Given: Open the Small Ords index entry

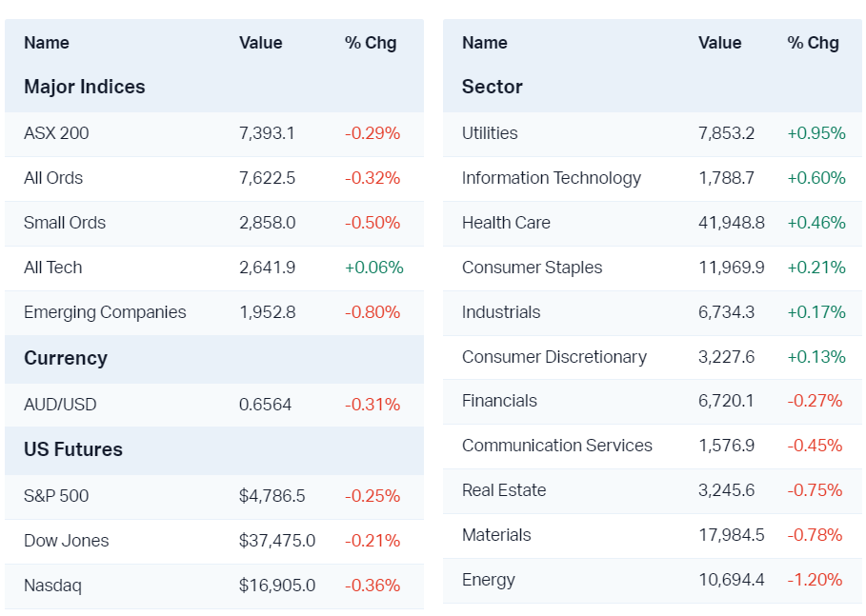Looking at the screenshot, I should pyautogui.click(x=65, y=223).
